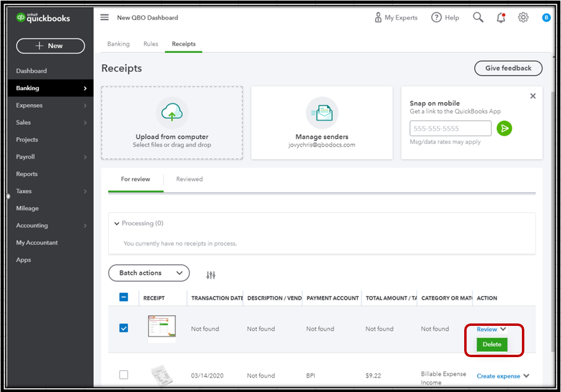The height and width of the screenshot is (392, 561).
Task: Open the hamburger navigation menu
Action: tap(104, 17)
